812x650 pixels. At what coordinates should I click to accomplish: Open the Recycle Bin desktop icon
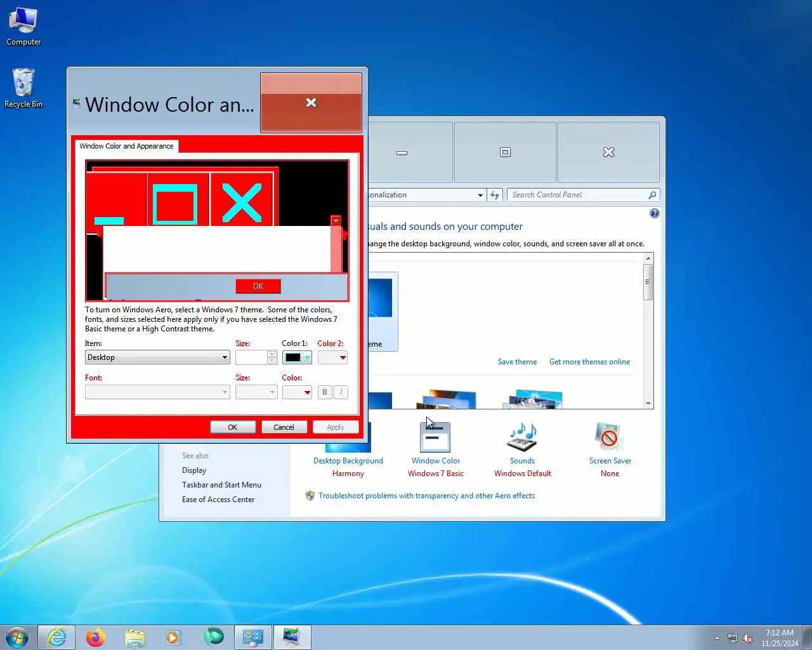23,88
